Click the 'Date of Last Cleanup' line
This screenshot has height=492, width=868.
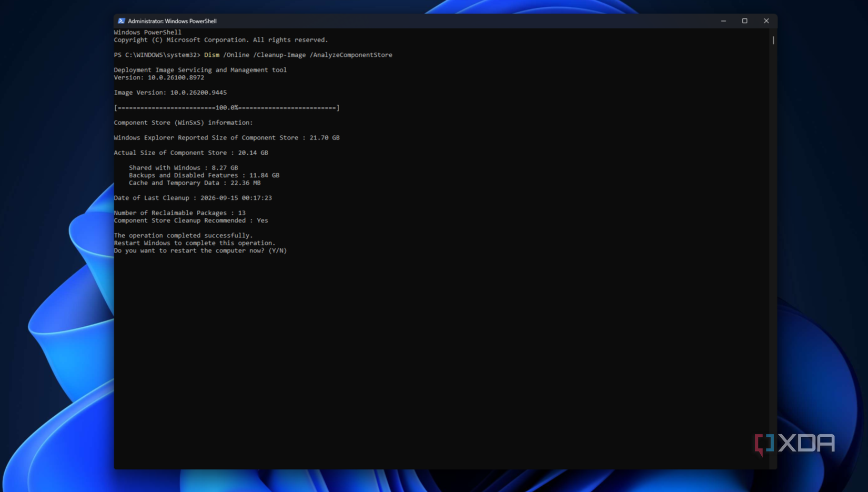click(x=193, y=198)
